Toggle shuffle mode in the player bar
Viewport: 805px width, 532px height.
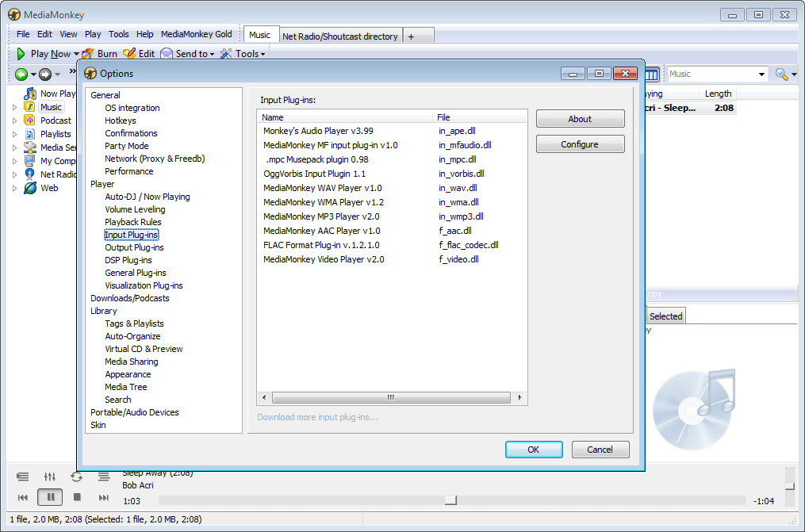tap(104, 477)
